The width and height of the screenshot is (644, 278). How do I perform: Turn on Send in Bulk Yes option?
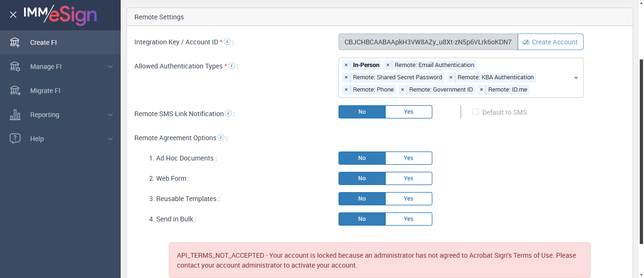pyautogui.click(x=408, y=219)
